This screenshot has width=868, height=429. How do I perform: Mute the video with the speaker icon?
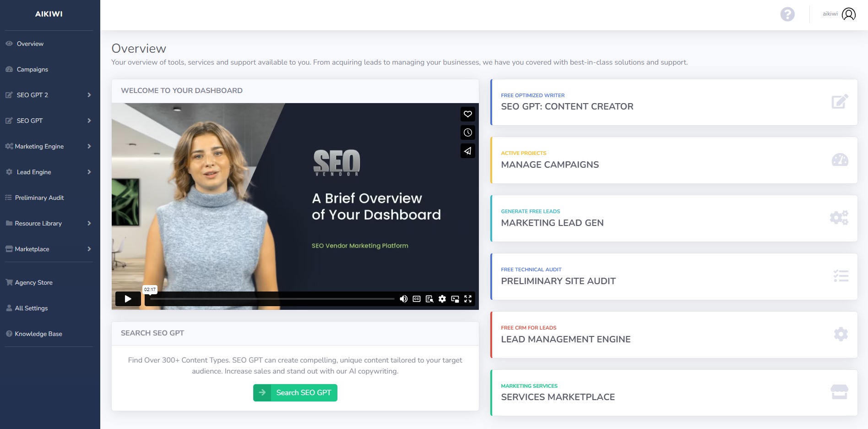point(403,299)
